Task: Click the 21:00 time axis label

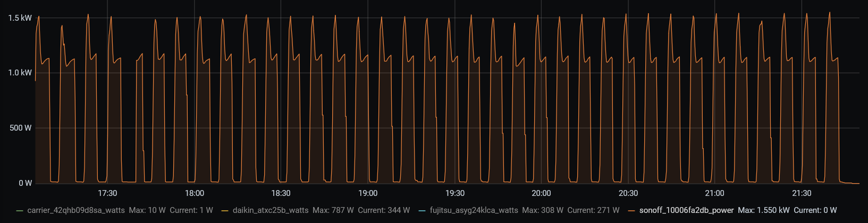Action: click(x=715, y=193)
